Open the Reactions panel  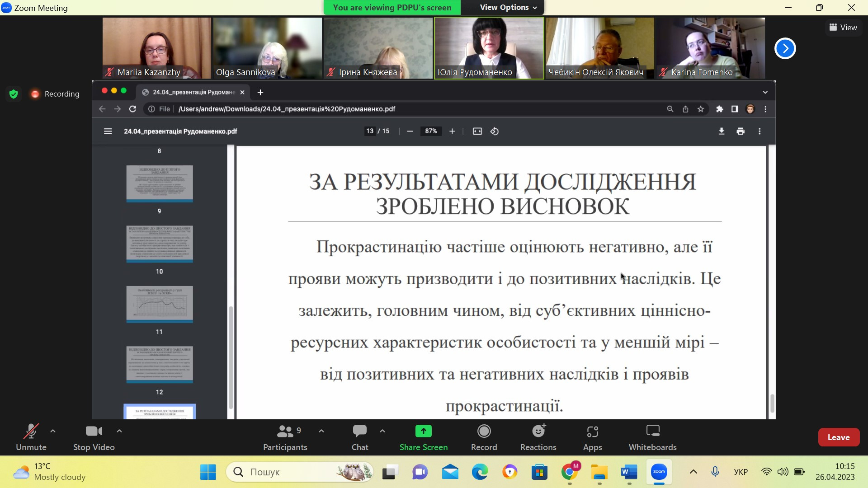click(x=538, y=437)
